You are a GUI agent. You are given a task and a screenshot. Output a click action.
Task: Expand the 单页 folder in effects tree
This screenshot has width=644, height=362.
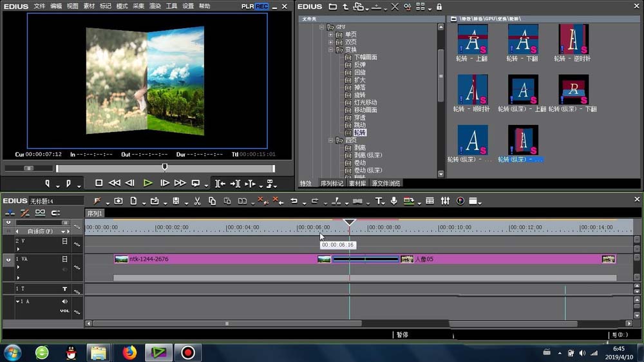tap(331, 35)
